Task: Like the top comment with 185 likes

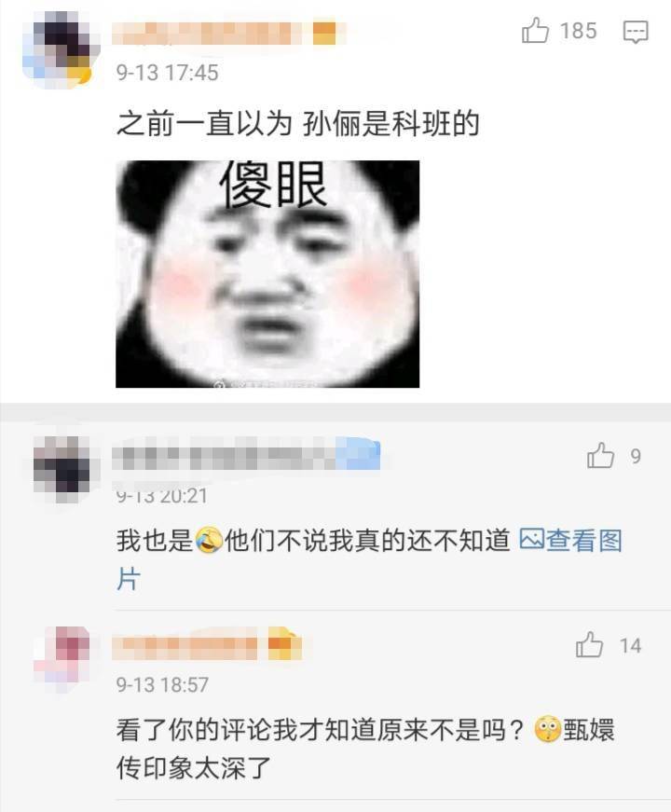Action: tap(535, 31)
